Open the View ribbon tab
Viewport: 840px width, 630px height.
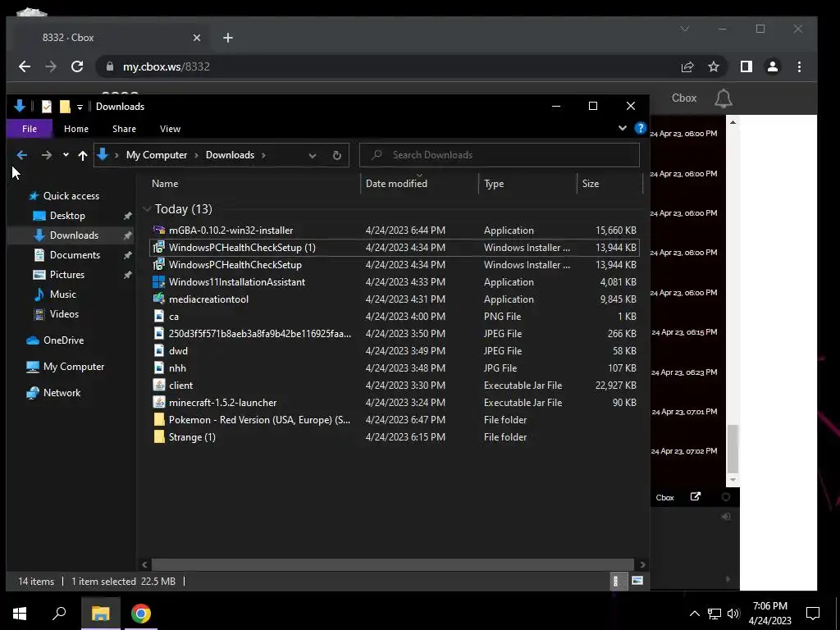click(170, 129)
